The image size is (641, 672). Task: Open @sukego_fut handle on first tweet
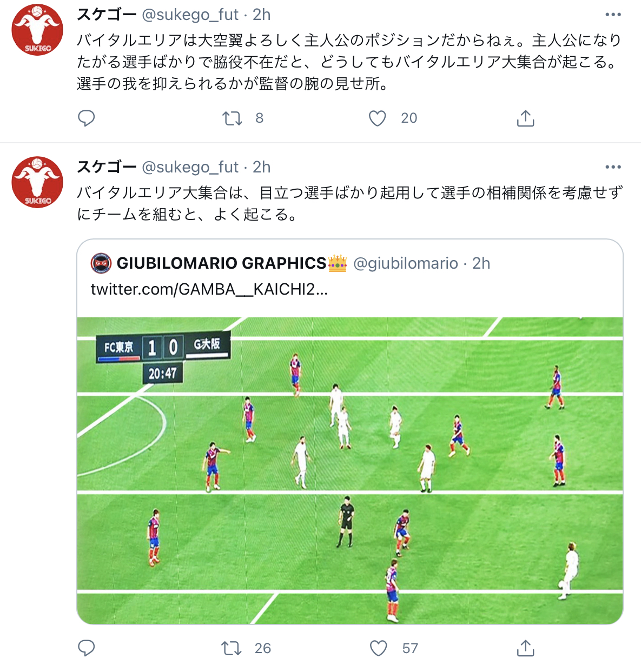(190, 15)
